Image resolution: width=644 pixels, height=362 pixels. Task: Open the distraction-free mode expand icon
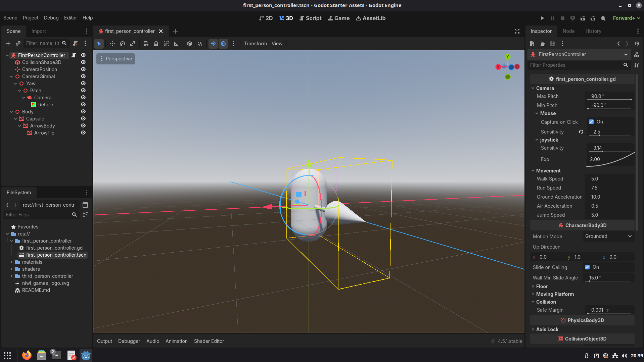coord(517,31)
